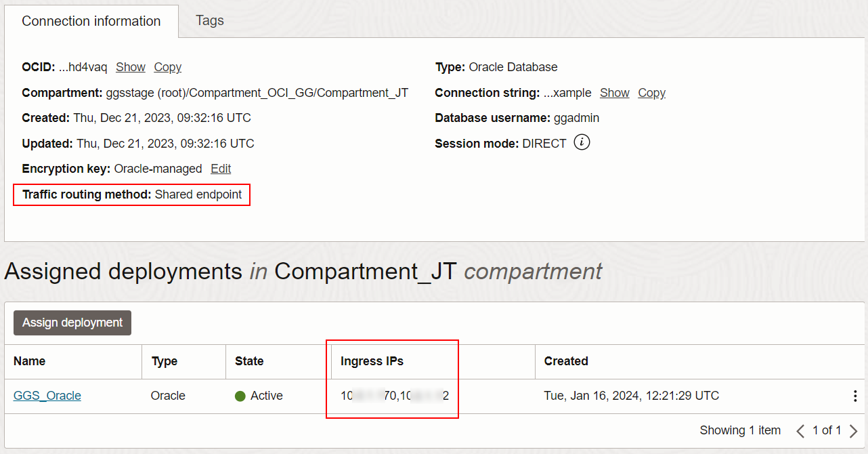Viewport: 868px width, 454px height.
Task: Click the Session mode info icon
Action: point(581,142)
